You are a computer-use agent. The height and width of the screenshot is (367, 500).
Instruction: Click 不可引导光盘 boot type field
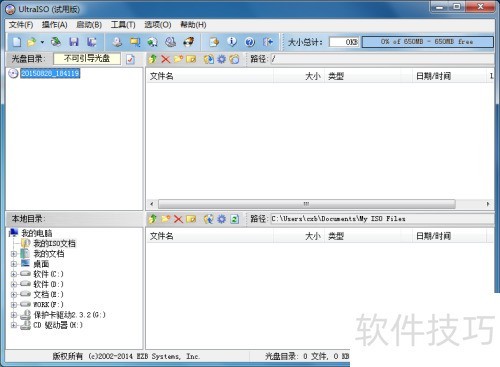[x=87, y=59]
